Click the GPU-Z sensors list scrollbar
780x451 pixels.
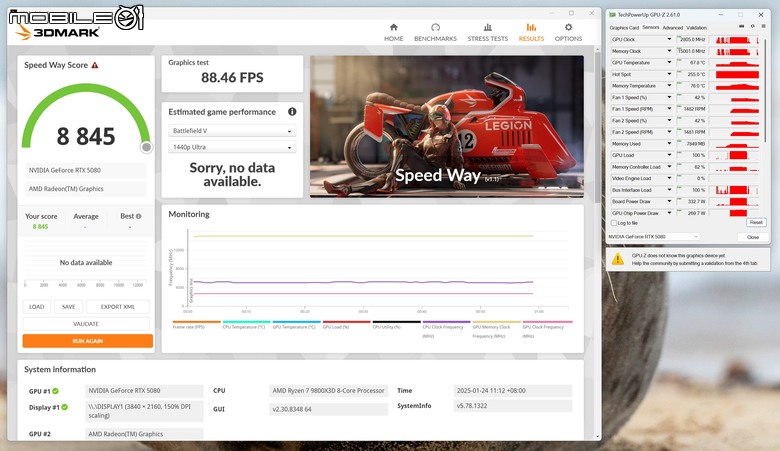pyautogui.click(x=765, y=90)
